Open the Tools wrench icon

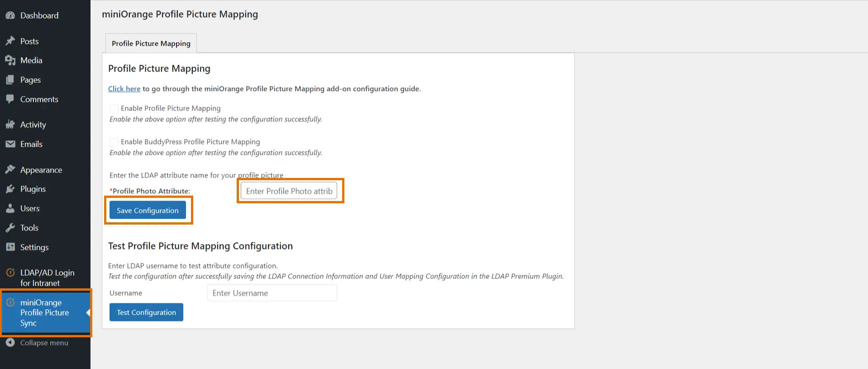tap(10, 228)
